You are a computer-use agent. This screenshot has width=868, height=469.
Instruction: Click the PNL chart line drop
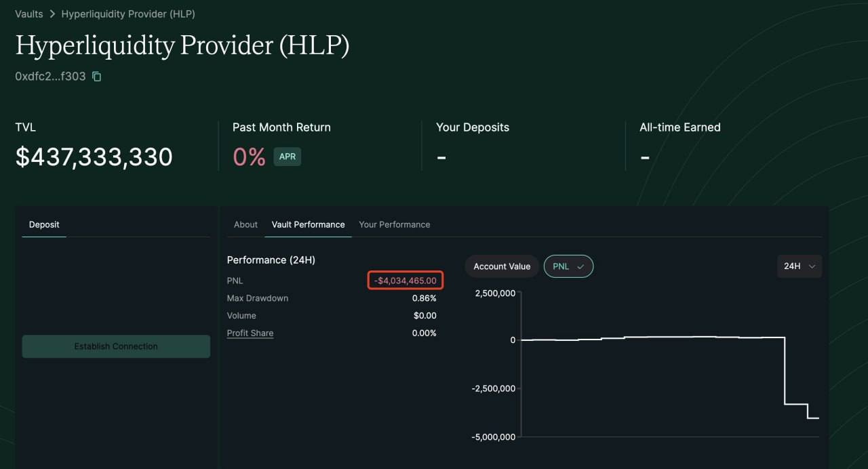click(785, 371)
